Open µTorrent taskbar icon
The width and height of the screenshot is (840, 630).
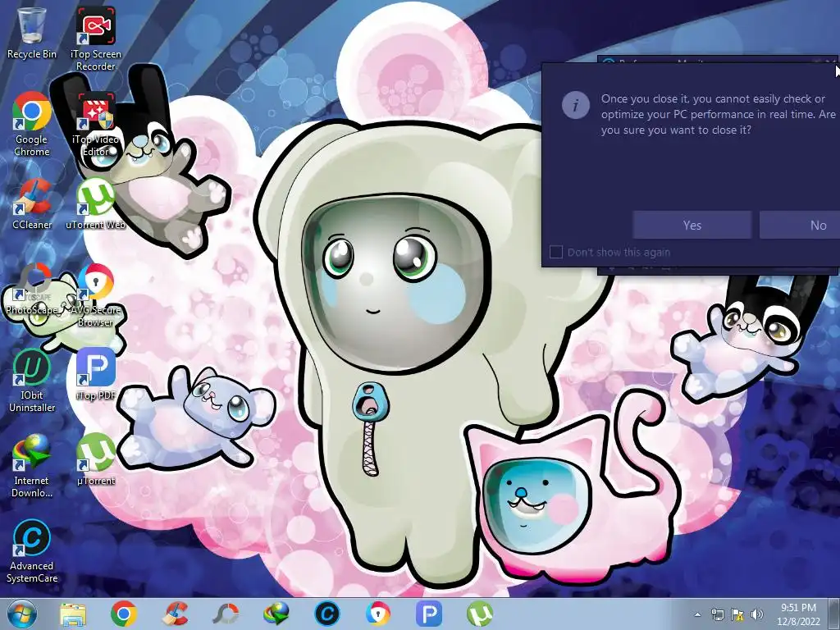[x=480, y=614]
